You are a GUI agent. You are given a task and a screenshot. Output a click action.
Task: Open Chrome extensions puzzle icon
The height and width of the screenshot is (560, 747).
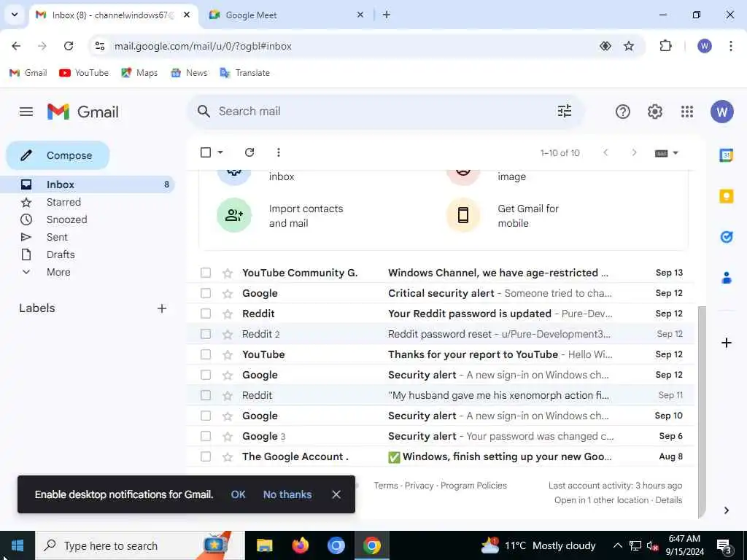click(665, 46)
